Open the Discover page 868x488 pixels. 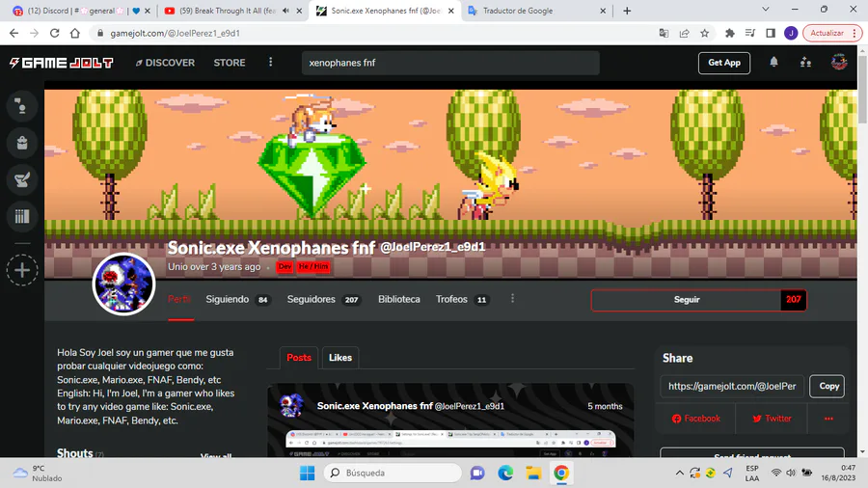165,63
